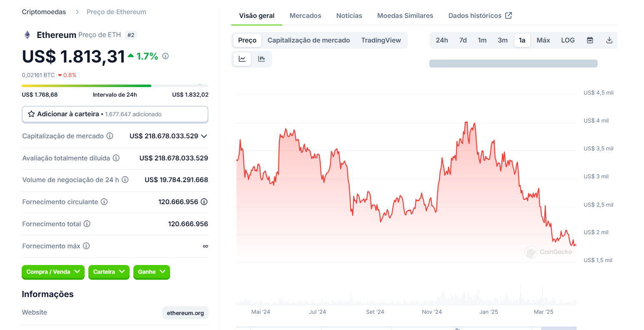This screenshot has width=644, height=330.
Task: Open the Ganhe dropdown
Action: [x=152, y=272]
